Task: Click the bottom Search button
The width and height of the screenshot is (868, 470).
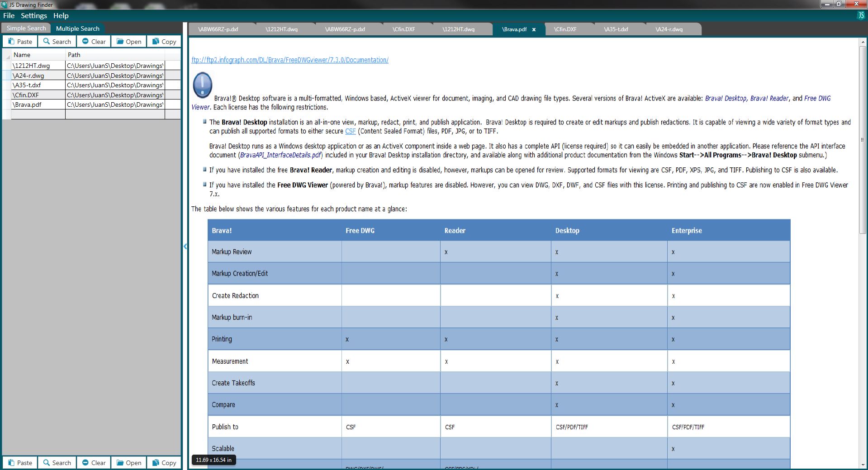Action: click(57, 463)
